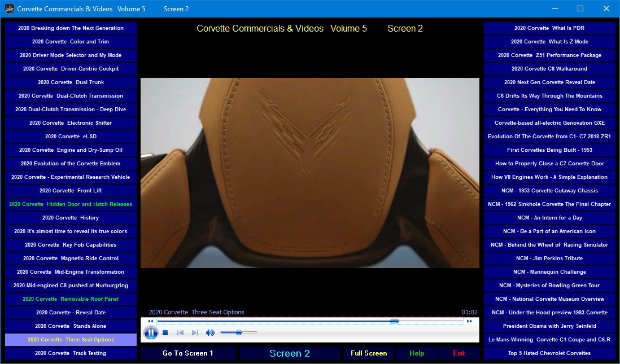
Task: Open 2020 Corvette Driver-Centric Cockpit video
Action: click(71, 69)
